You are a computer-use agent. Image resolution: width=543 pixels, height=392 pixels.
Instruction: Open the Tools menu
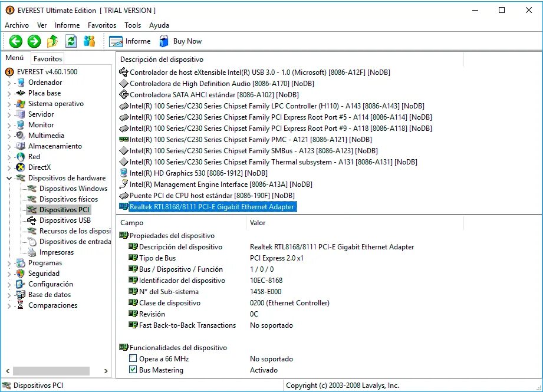click(x=133, y=25)
